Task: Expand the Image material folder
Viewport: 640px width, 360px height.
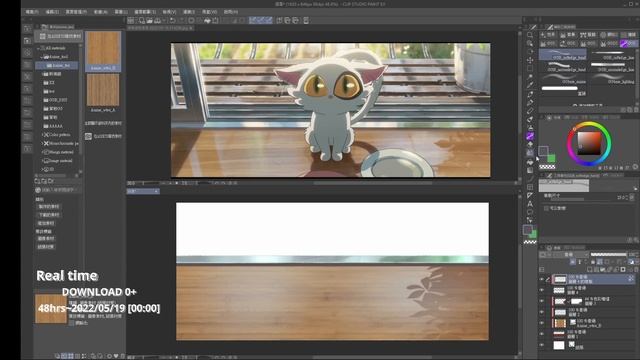Action: [x=42, y=161]
